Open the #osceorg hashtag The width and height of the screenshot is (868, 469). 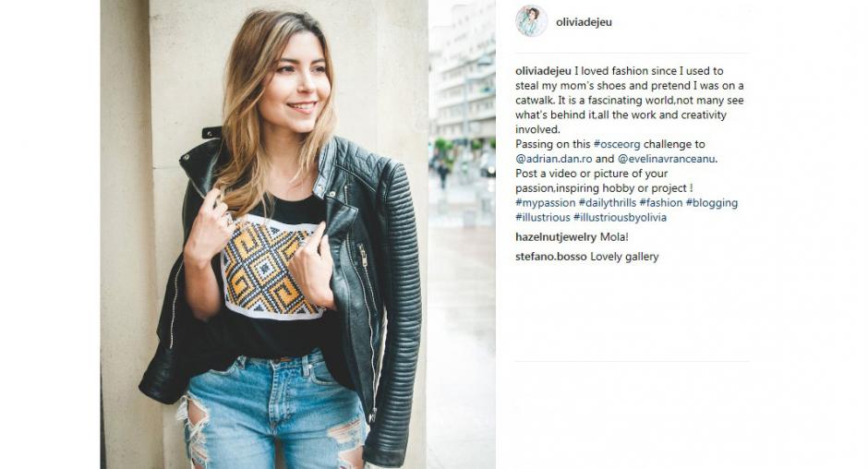point(617,144)
